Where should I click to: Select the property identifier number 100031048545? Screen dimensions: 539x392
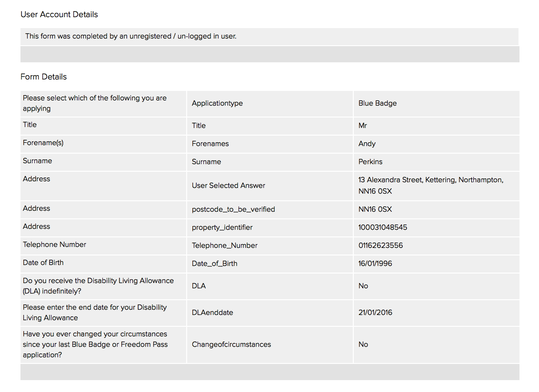coord(382,227)
